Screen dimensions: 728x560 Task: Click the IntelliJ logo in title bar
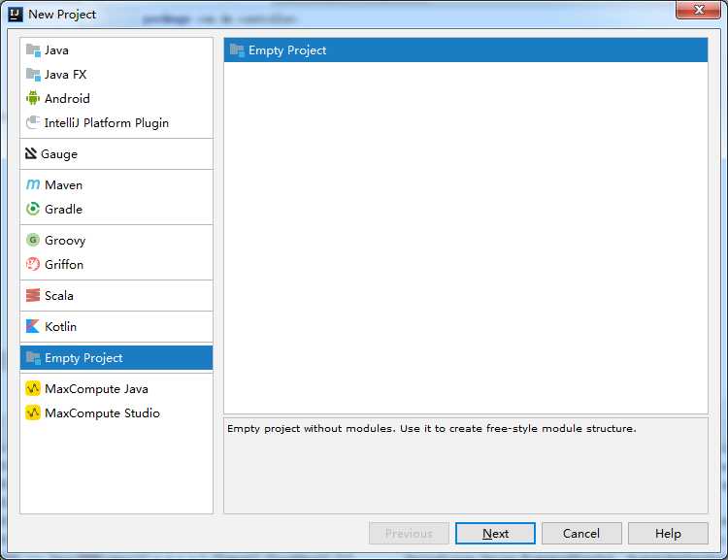[16, 15]
